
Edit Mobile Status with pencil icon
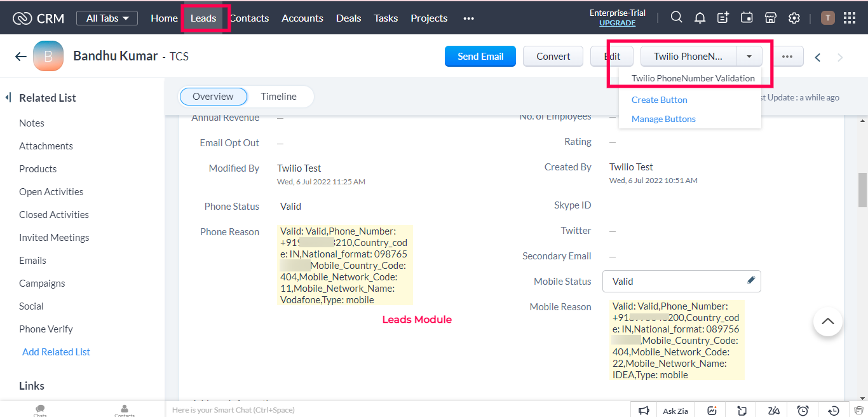click(751, 280)
